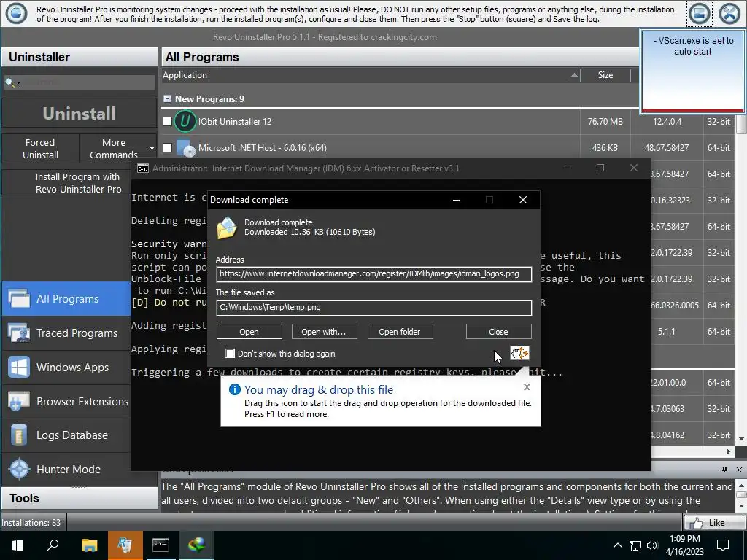Click the Open button in download dialog
This screenshot has height=560, width=747.
(249, 332)
